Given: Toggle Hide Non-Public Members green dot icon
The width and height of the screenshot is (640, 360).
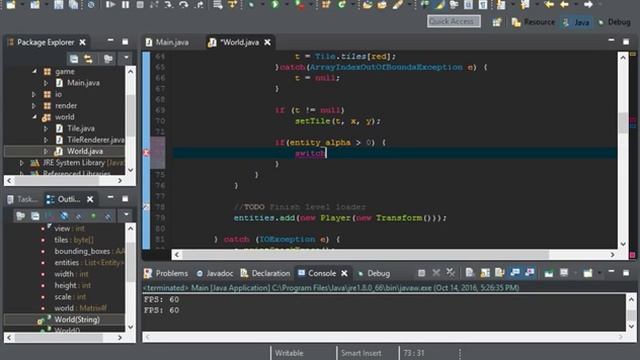Looking at the screenshot, I should (93, 216).
